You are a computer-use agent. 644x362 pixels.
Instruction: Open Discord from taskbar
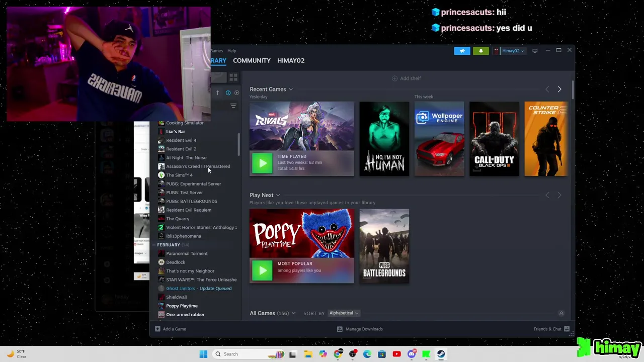tap(412, 354)
